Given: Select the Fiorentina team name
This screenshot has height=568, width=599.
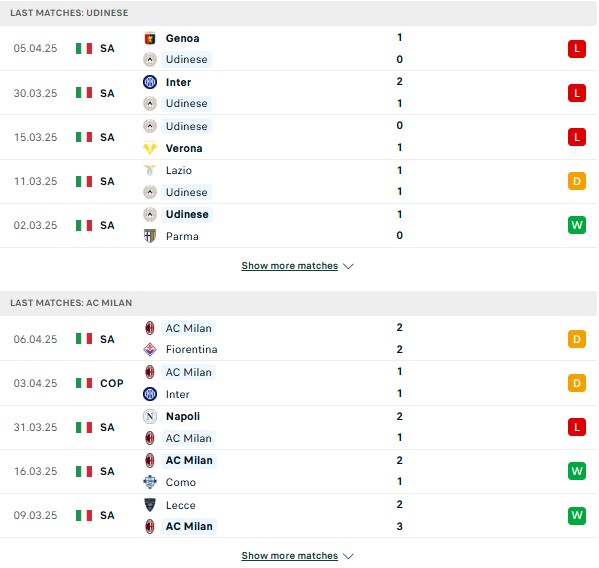Looking at the screenshot, I should (x=191, y=350).
